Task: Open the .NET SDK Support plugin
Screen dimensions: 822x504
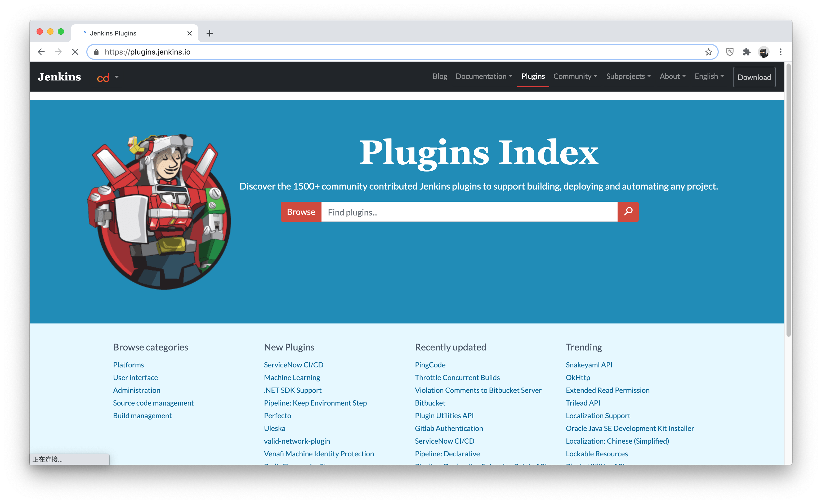Action: point(293,390)
